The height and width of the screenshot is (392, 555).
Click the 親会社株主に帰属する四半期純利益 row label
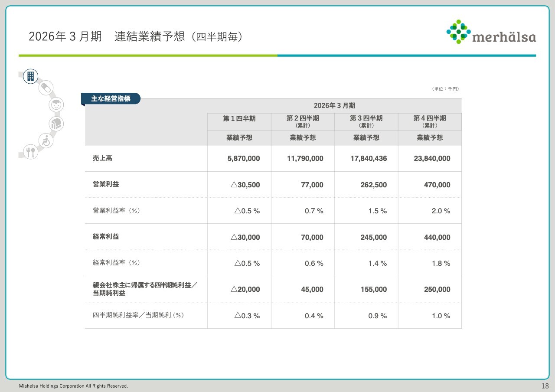(145, 289)
